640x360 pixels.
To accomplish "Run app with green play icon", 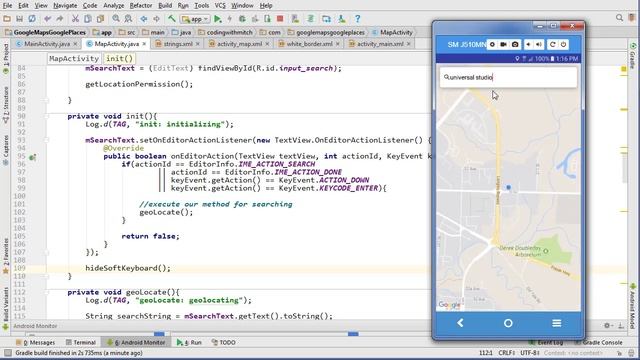I will click(218, 19).
